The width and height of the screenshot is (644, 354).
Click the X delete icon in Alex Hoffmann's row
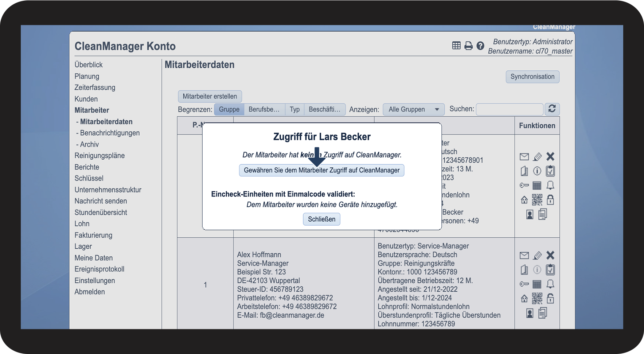(x=550, y=255)
